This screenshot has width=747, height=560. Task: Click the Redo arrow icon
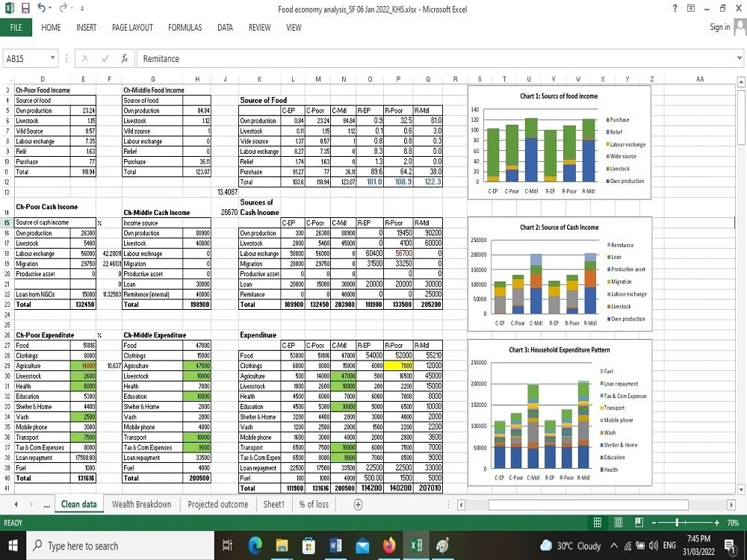[x=63, y=7]
